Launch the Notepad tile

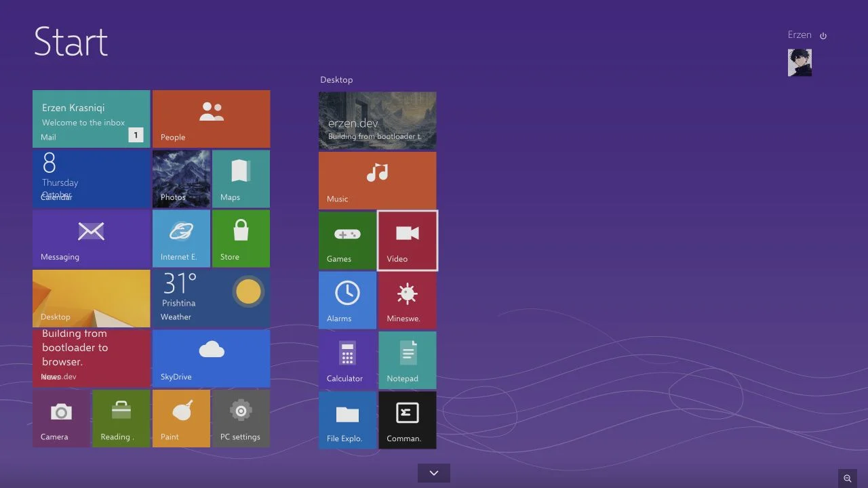(x=408, y=360)
